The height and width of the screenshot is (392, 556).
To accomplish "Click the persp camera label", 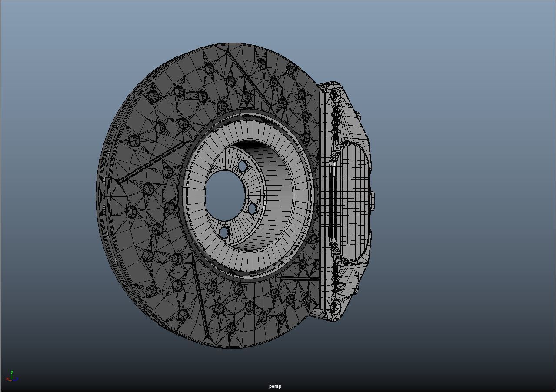I will (x=275, y=386).
